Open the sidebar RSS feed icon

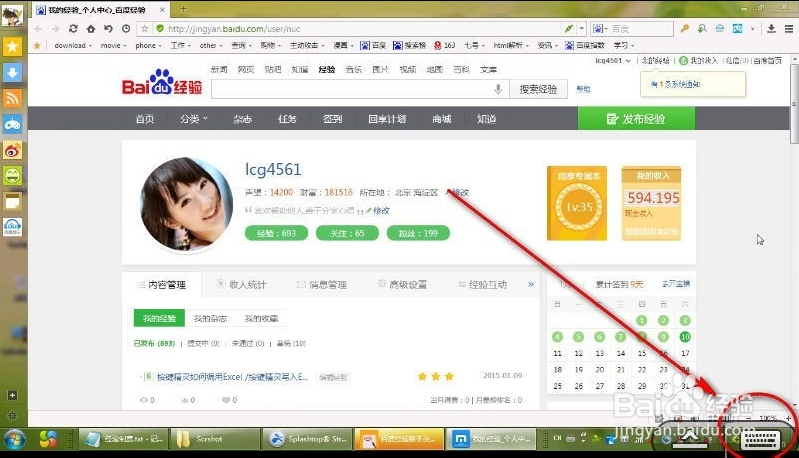point(12,98)
